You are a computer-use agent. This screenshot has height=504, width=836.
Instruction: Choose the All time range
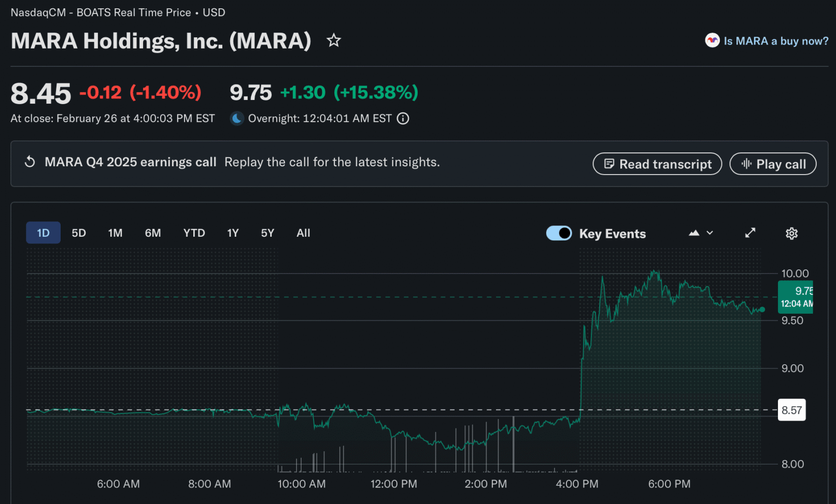(303, 233)
